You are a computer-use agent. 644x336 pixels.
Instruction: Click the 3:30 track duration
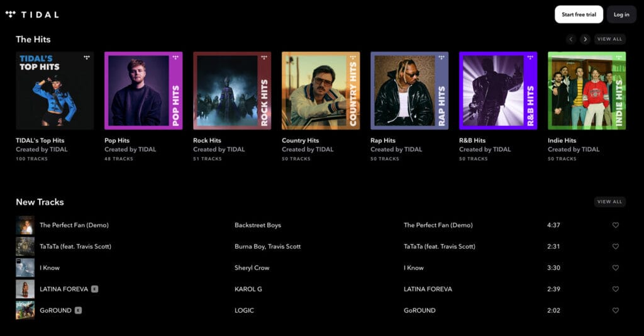click(553, 268)
